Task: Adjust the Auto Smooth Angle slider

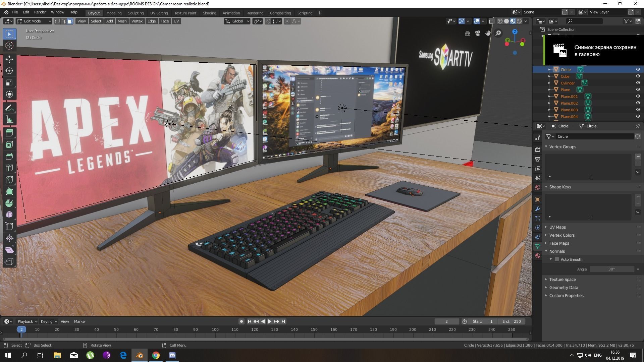Action: pyautogui.click(x=612, y=269)
